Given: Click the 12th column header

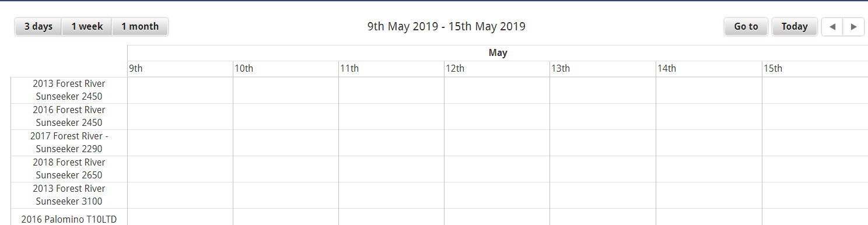Looking at the screenshot, I should (x=497, y=69).
